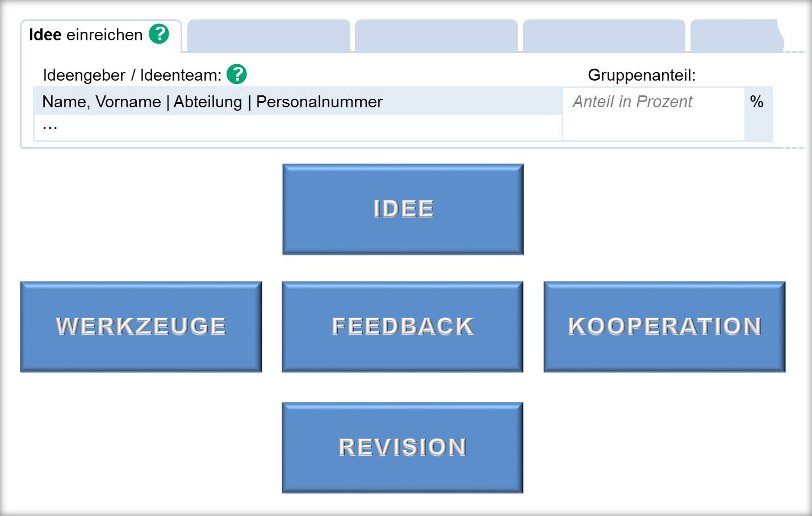Click empty cell below Anteil in Prozent
This screenshot has width=812, height=516.
[653, 128]
